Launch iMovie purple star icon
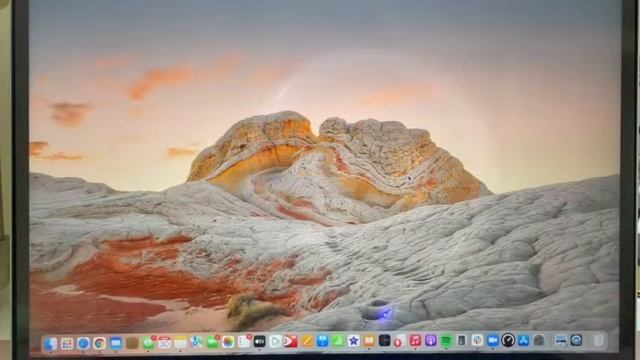 point(353,341)
